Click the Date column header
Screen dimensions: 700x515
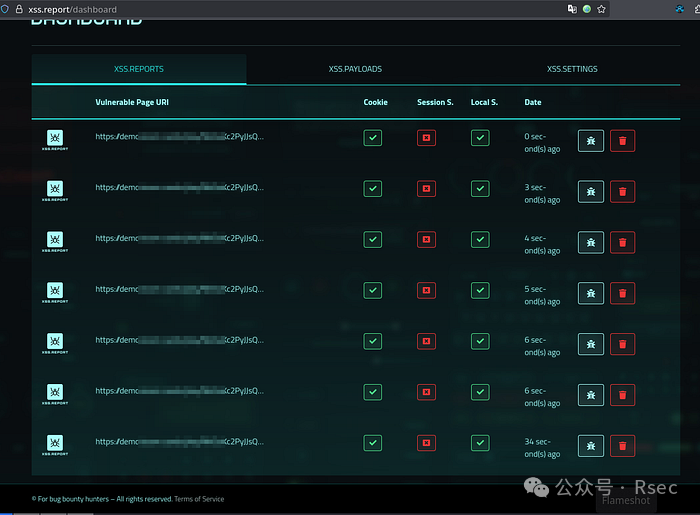coord(533,102)
